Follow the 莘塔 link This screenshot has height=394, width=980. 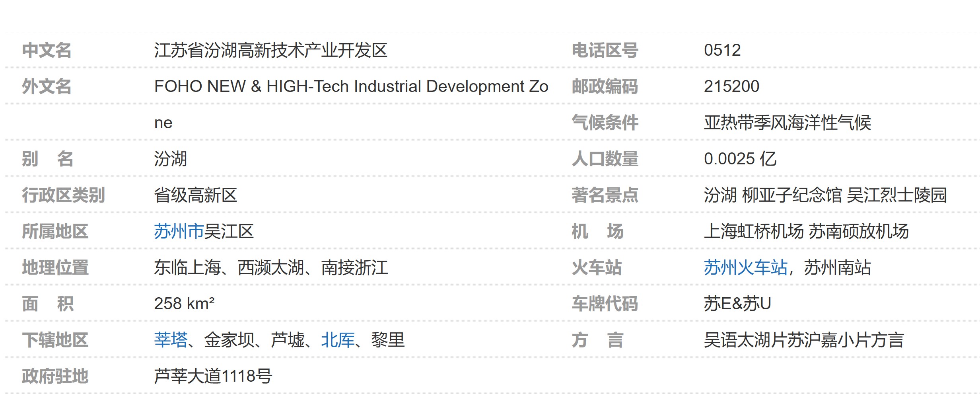pyautogui.click(x=171, y=340)
